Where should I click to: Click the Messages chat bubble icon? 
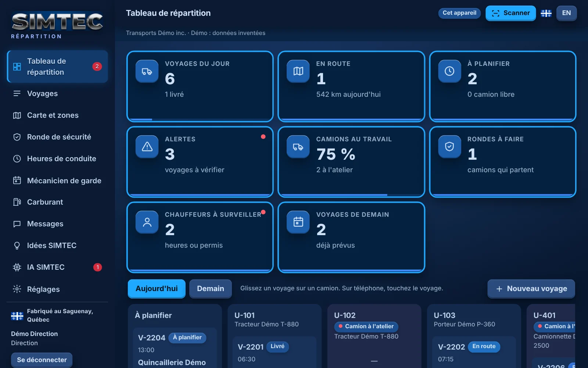[x=17, y=224]
